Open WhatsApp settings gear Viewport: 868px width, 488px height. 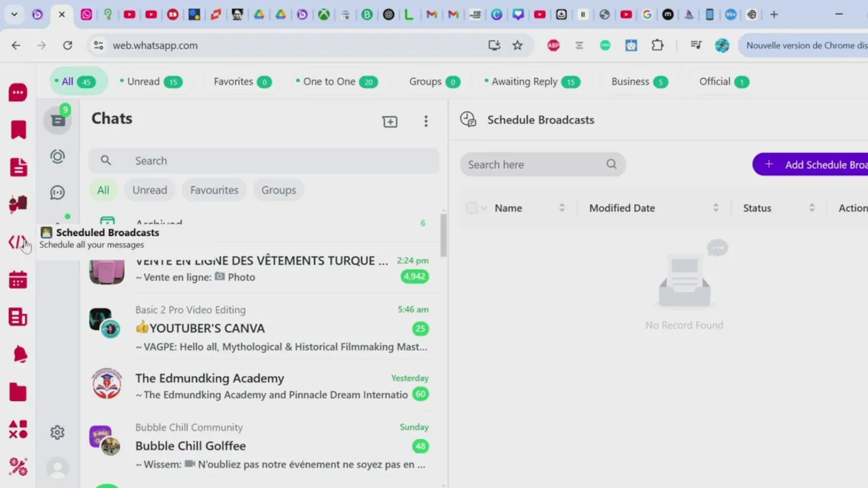pyautogui.click(x=58, y=432)
